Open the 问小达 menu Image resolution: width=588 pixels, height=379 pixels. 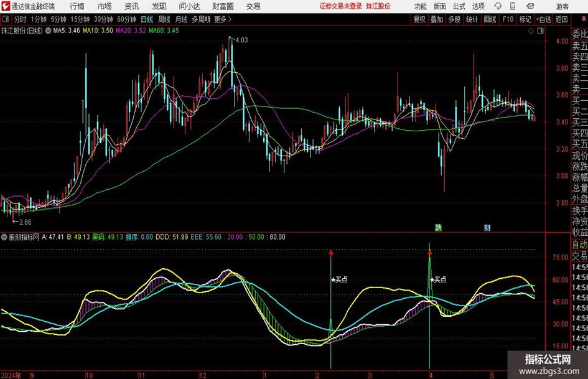pos(189,6)
